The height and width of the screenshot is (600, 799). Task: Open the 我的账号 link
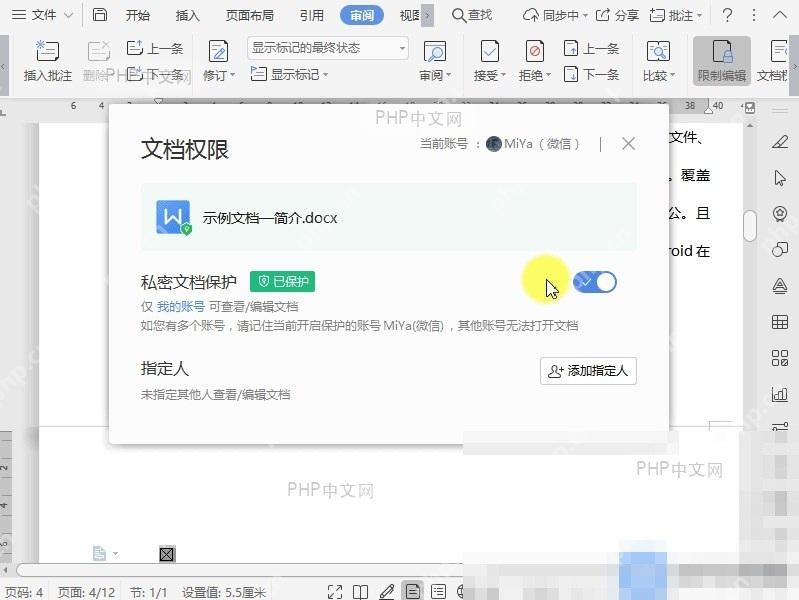(181, 306)
